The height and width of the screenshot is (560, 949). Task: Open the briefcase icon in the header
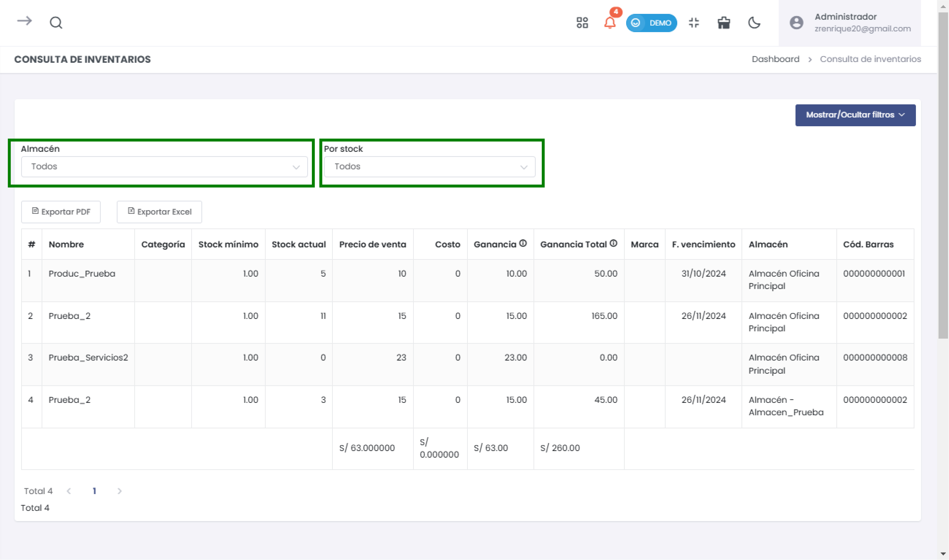[x=723, y=23]
